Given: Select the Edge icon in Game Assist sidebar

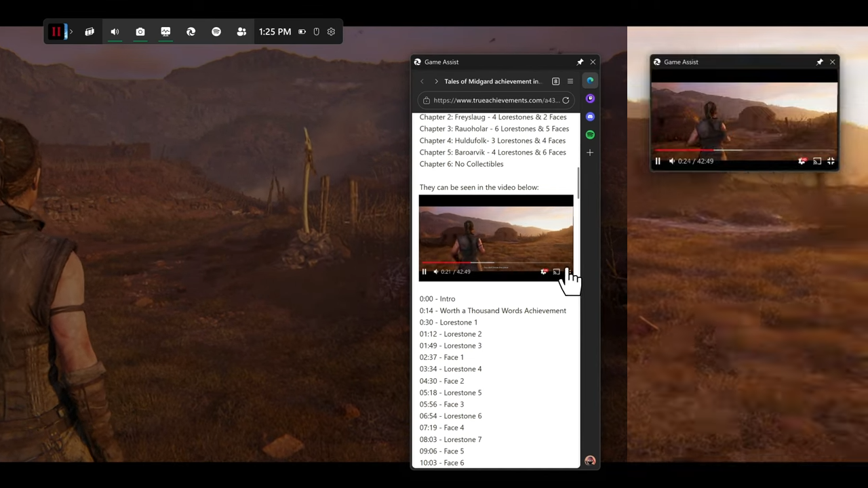Looking at the screenshot, I should [x=590, y=81].
